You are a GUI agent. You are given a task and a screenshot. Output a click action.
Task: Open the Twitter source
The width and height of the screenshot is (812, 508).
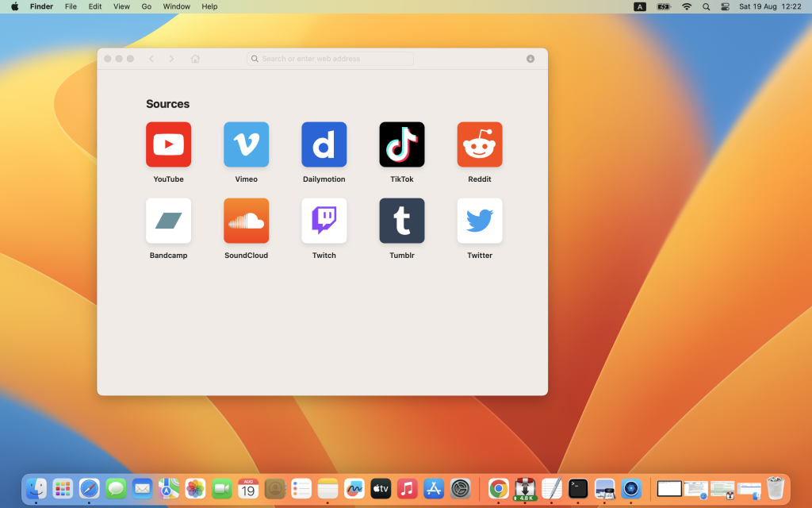tap(480, 221)
